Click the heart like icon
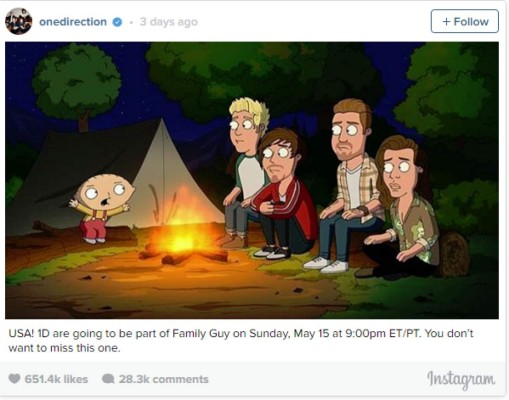Image resolution: width=509 pixels, height=400 pixels. [x=14, y=379]
